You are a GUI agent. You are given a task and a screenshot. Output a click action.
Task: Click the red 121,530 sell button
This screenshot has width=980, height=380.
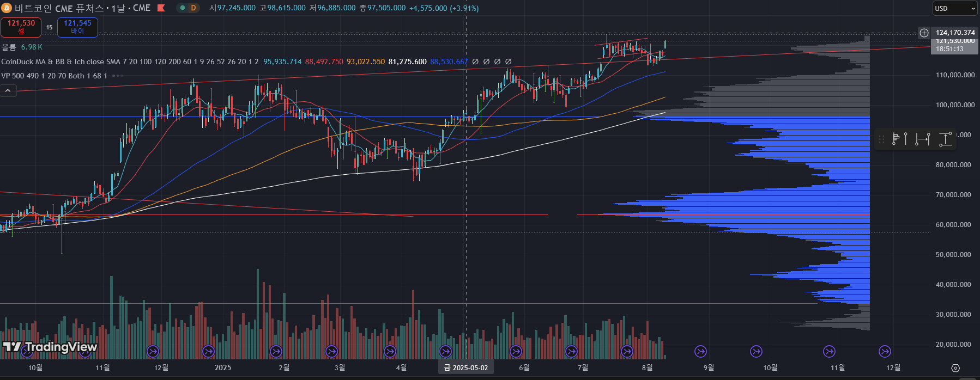pyautogui.click(x=21, y=27)
